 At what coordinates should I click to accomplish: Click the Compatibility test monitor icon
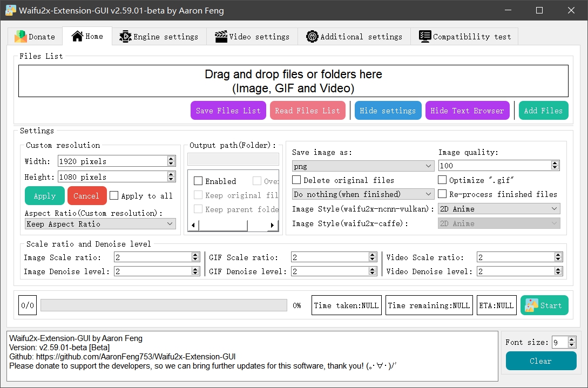[x=424, y=36]
